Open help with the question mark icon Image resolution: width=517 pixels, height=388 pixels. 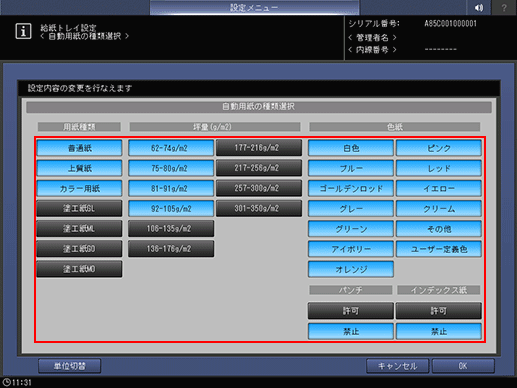coord(504,7)
